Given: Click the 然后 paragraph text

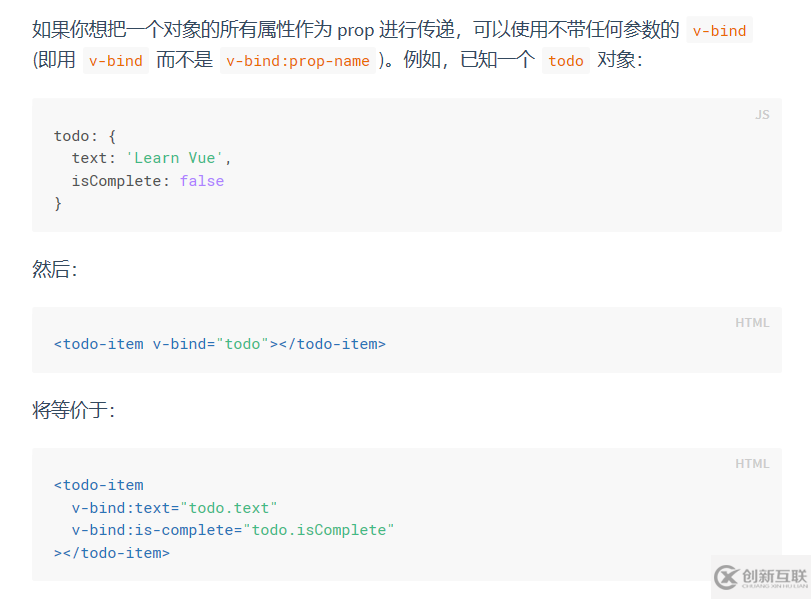Looking at the screenshot, I should point(54,270).
